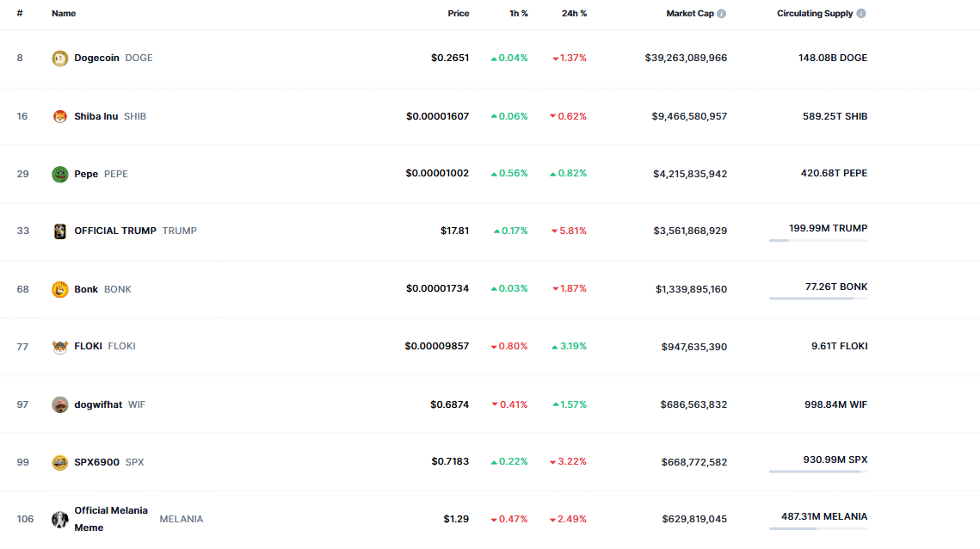980x549 pixels.
Task: Click the Dogecoin coin logo
Action: (60, 59)
